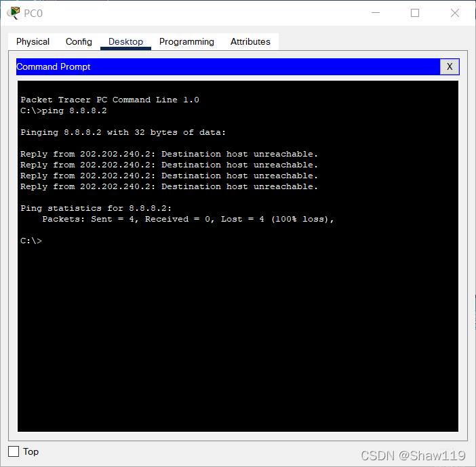Image resolution: width=476 pixels, height=467 pixels.
Task: Go to the Attributes tab
Action: [250, 41]
